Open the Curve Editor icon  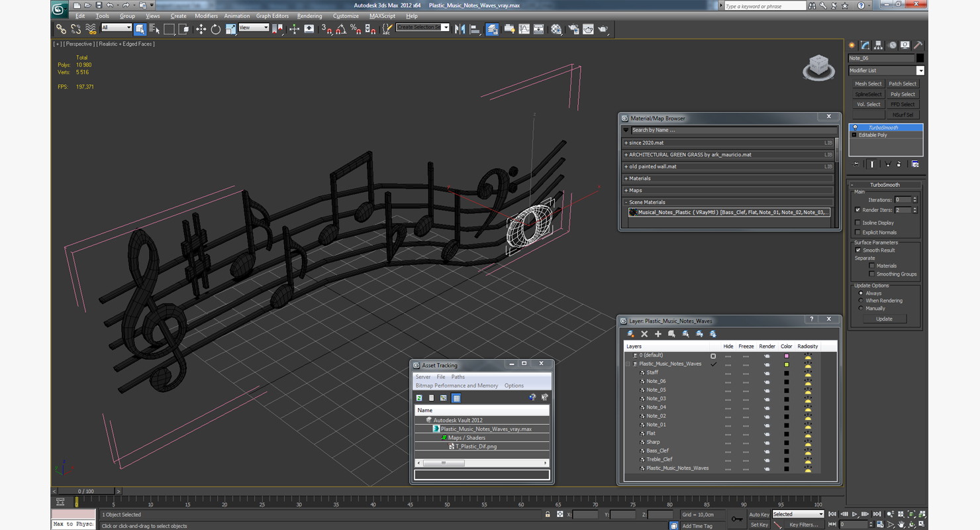pos(524,29)
